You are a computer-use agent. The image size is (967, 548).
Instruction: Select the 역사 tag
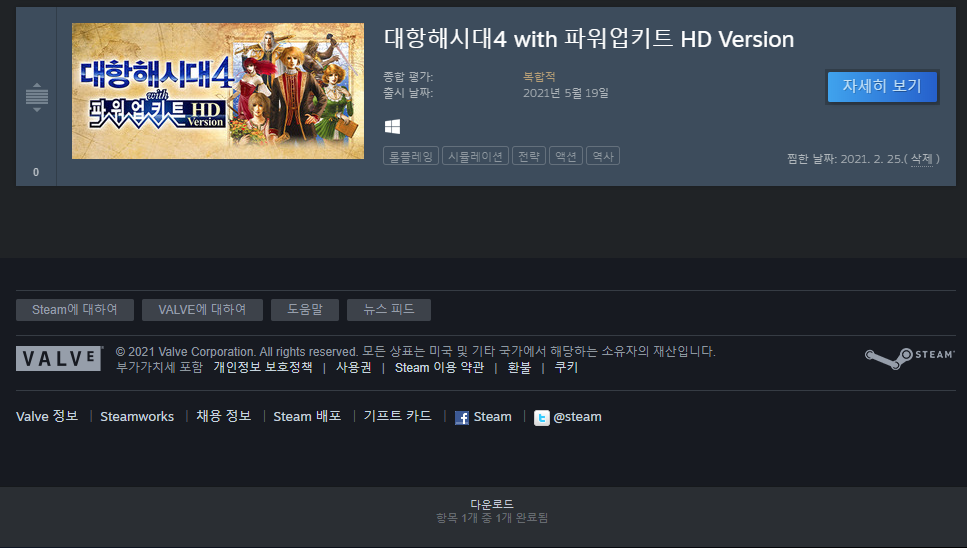603,156
